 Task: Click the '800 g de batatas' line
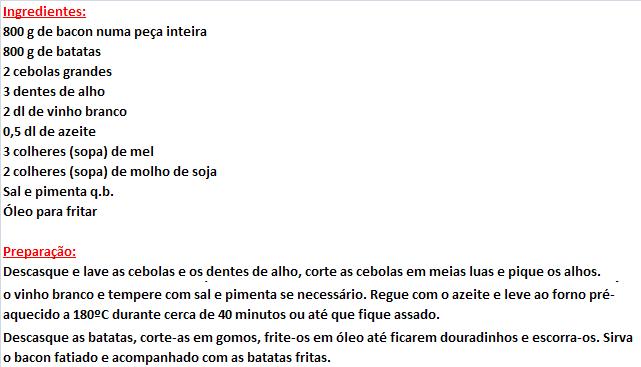pyautogui.click(x=52, y=51)
